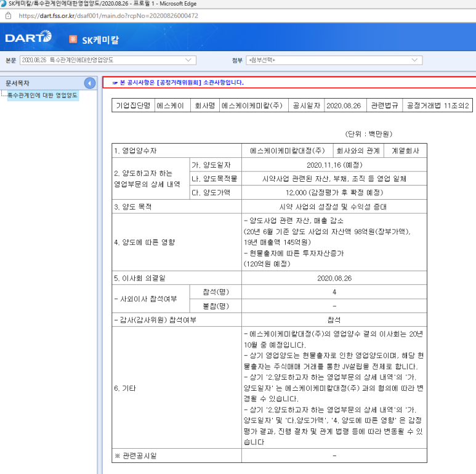Click the 12,000 (감정평가 후 확정 예정) value

(x=334, y=193)
